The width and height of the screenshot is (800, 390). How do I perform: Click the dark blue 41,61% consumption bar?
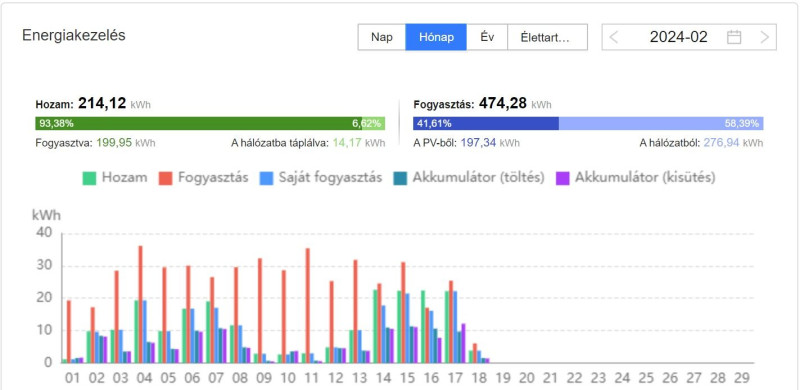[486, 124]
